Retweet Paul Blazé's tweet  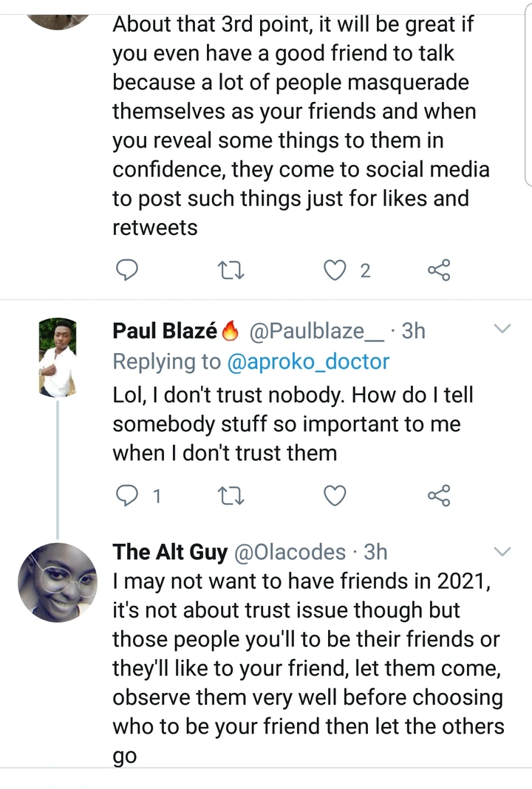click(x=232, y=496)
